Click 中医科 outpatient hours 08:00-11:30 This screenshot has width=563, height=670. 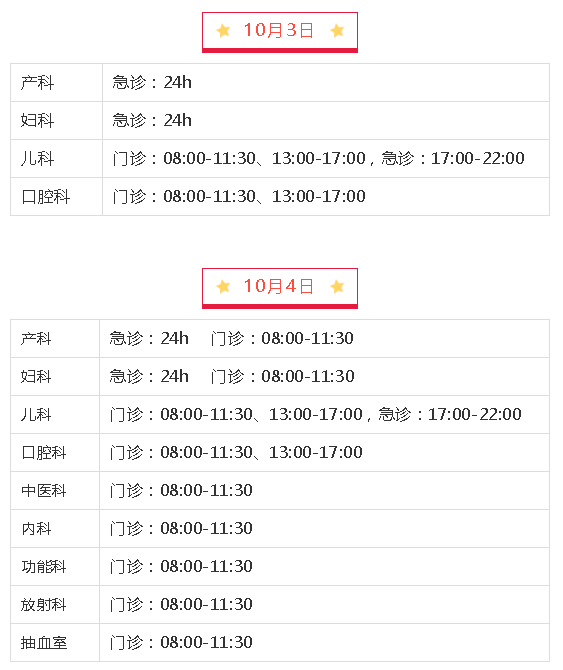click(x=206, y=491)
